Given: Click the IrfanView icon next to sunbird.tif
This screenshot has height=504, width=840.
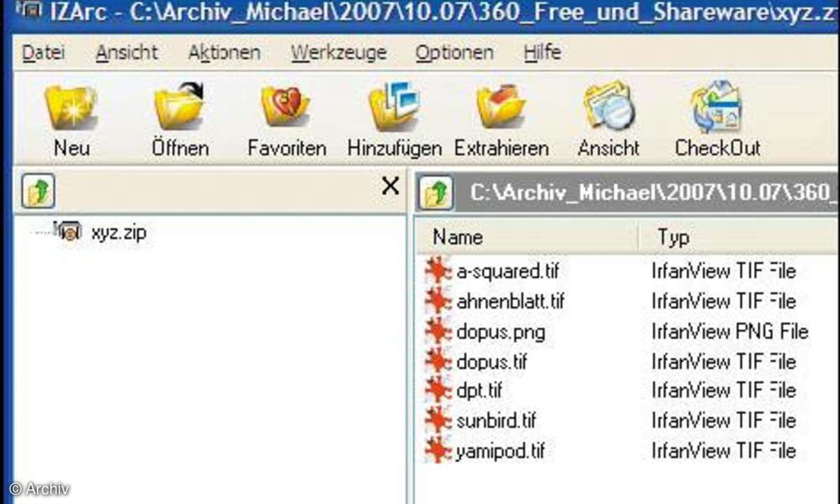Looking at the screenshot, I should click(438, 420).
